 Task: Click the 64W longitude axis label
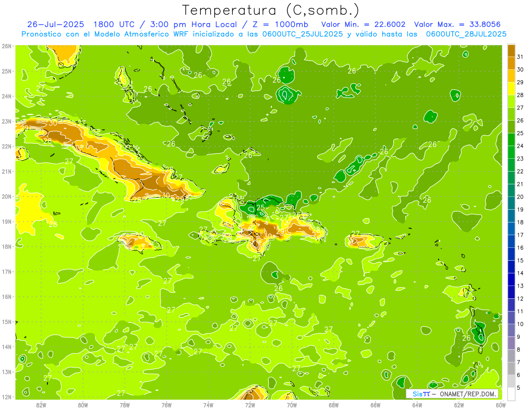click(x=417, y=405)
